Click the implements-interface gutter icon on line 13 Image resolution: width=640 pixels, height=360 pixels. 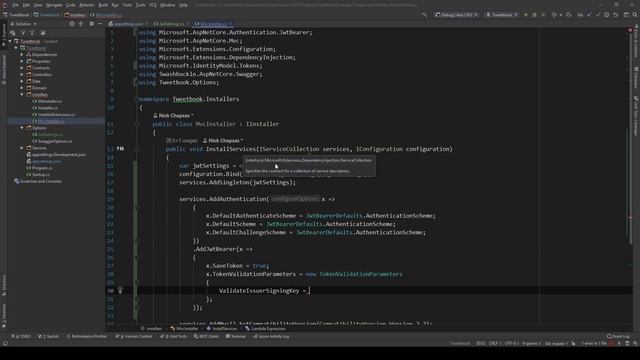tap(120, 149)
